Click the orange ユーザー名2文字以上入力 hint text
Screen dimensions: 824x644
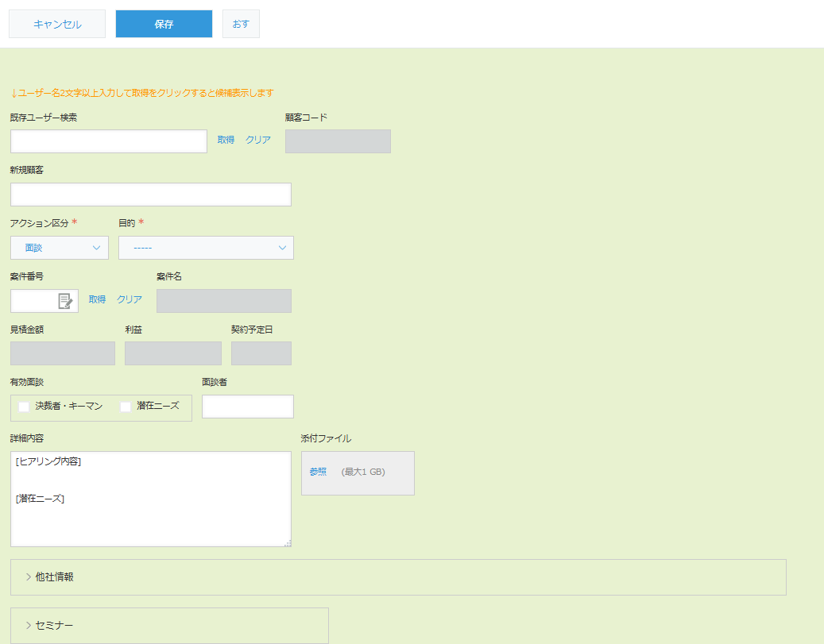[x=142, y=93]
